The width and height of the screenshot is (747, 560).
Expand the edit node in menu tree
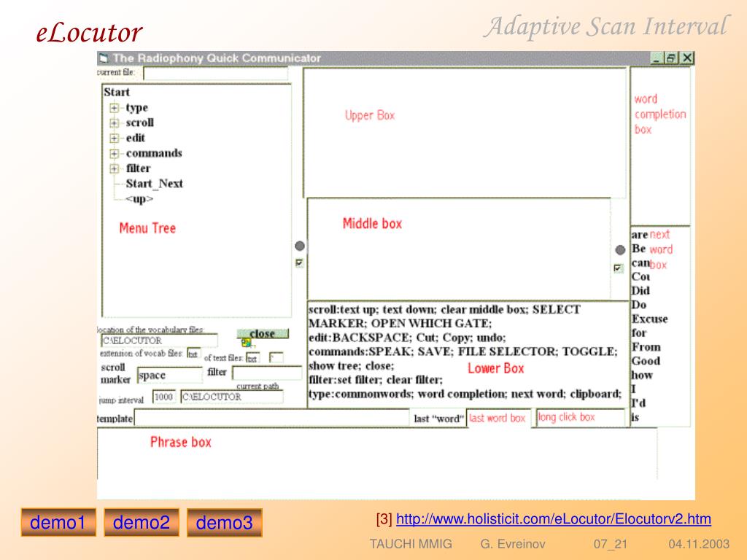coord(114,139)
